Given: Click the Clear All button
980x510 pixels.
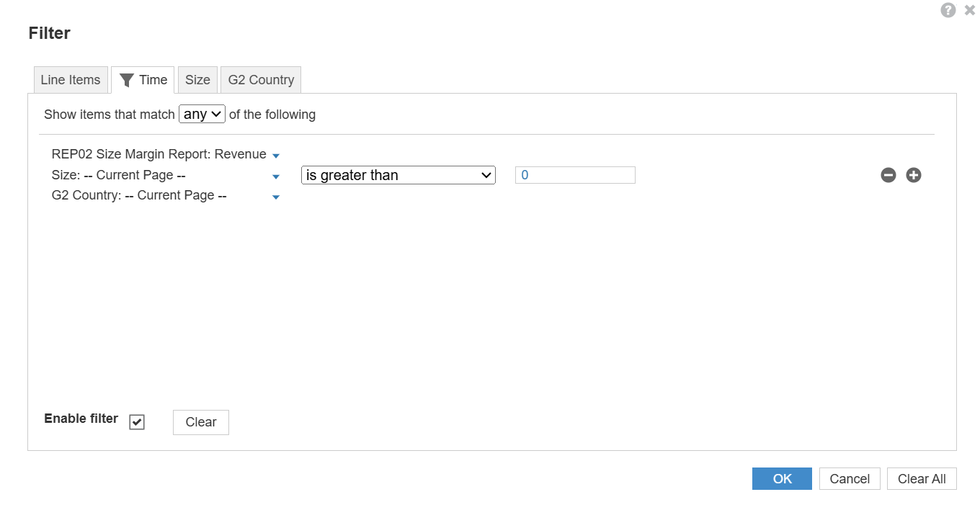Looking at the screenshot, I should [x=922, y=479].
